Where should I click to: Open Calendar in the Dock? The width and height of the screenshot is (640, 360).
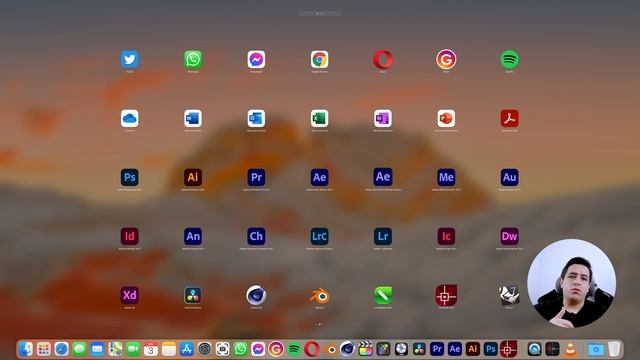click(x=151, y=349)
